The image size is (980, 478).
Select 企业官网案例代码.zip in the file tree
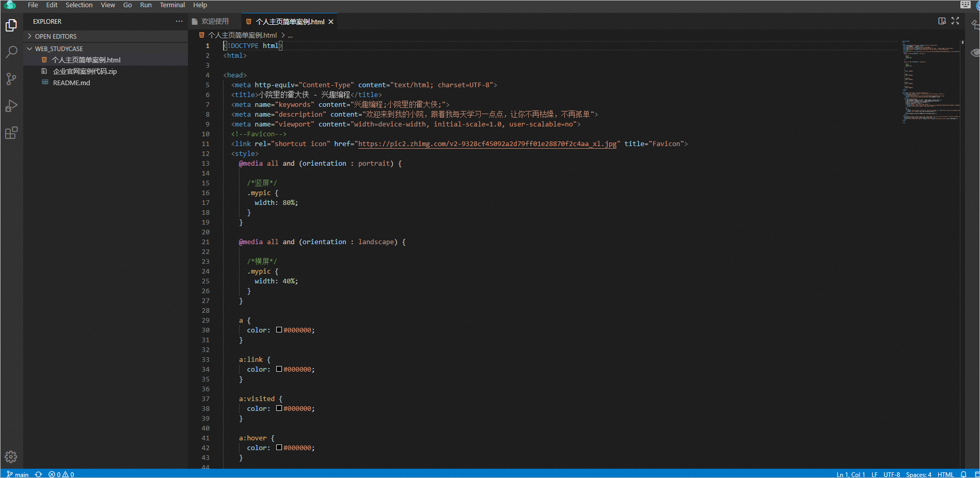click(x=105, y=71)
